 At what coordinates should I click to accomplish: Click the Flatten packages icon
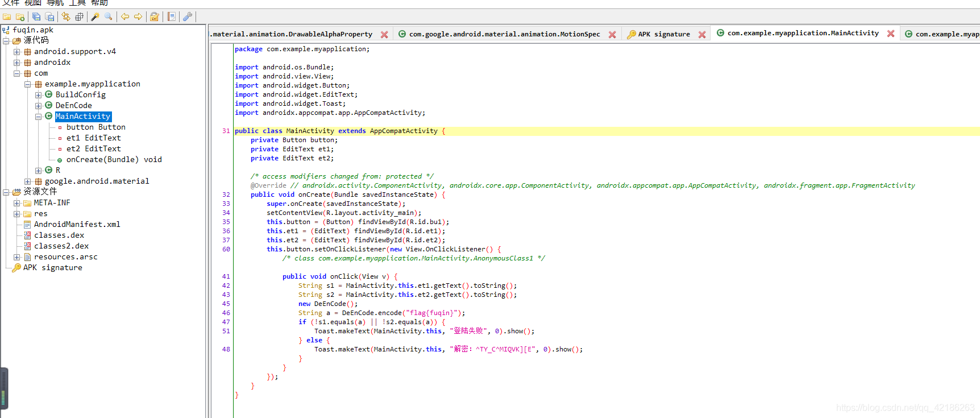[79, 17]
